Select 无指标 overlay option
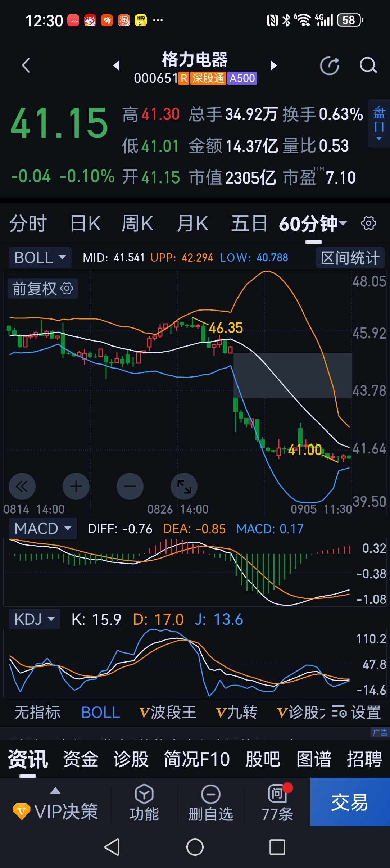Screen dimensions: 390x868 click(x=37, y=712)
